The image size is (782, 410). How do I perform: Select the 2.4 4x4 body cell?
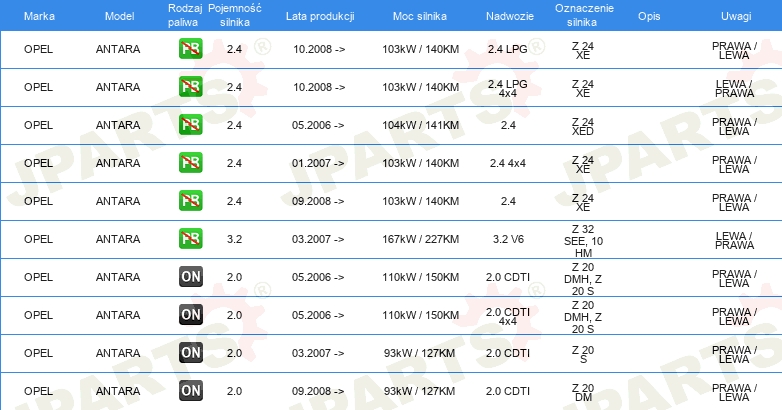(x=508, y=163)
